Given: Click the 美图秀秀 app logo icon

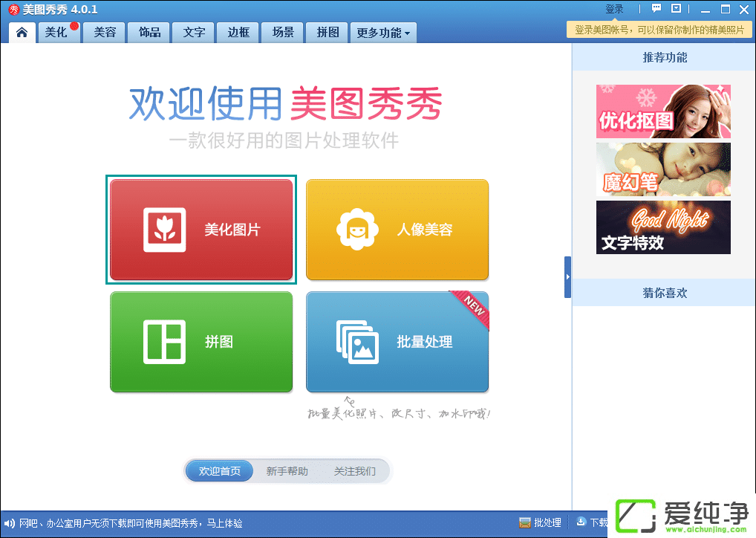Looking at the screenshot, I should click(x=13, y=10).
